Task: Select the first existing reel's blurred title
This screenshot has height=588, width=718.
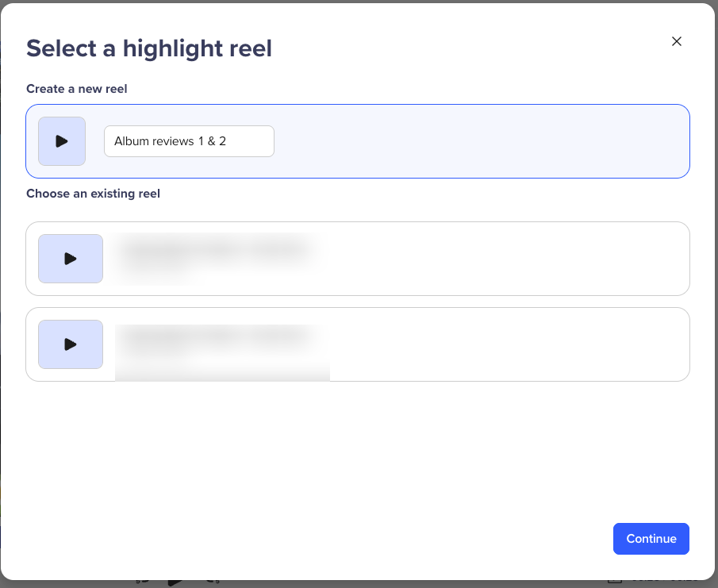Action: pos(213,250)
